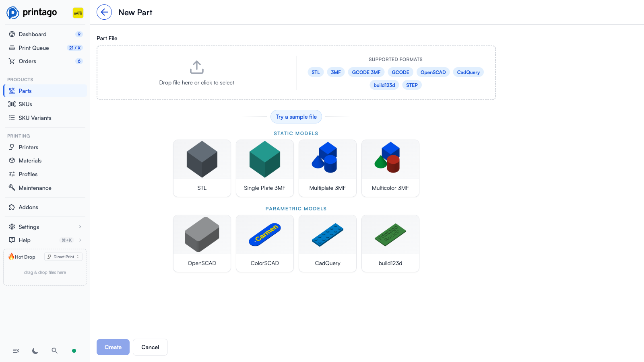Click the Dashboard gauge icon
644x362 pixels.
click(x=12, y=34)
